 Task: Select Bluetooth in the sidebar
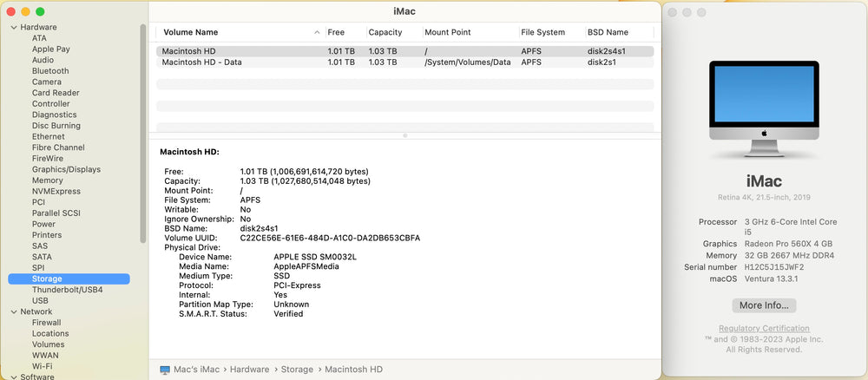[x=50, y=71]
